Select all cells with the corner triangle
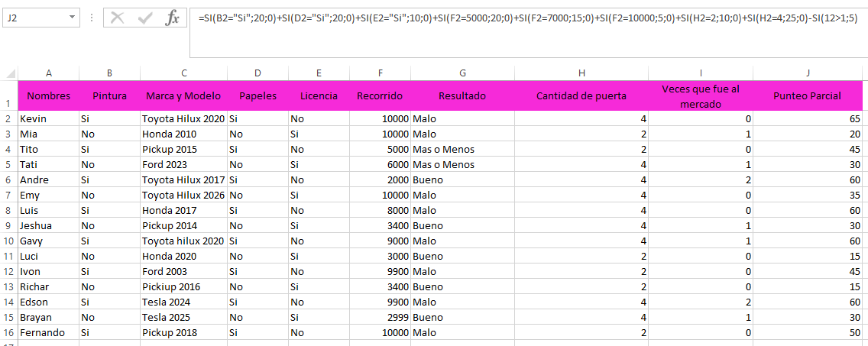Screen dimensions: 868x346 (x=10, y=73)
